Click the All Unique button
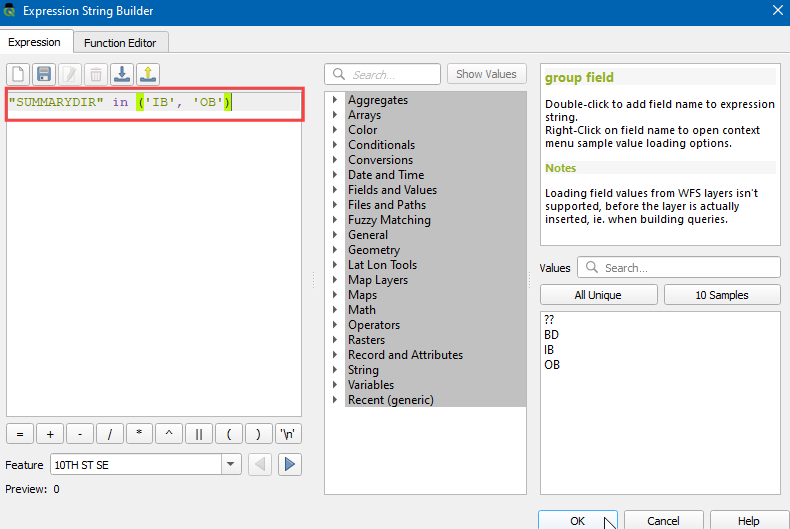The image size is (790, 529). [x=598, y=295]
